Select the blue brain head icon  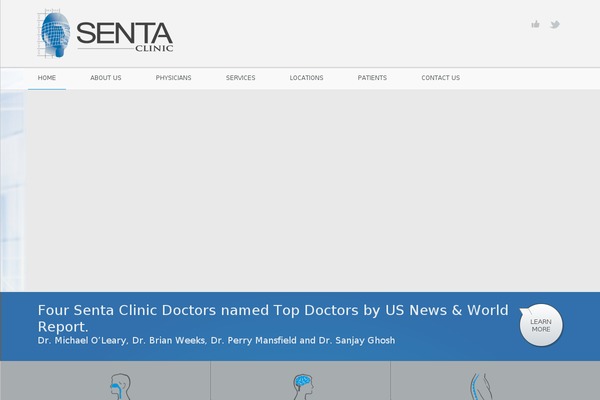pyautogui.click(x=303, y=387)
